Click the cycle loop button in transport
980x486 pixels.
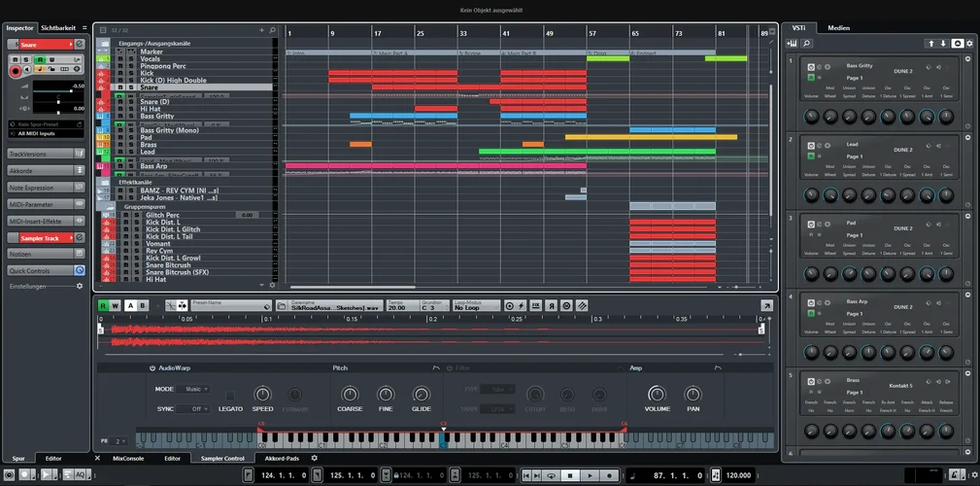point(551,475)
